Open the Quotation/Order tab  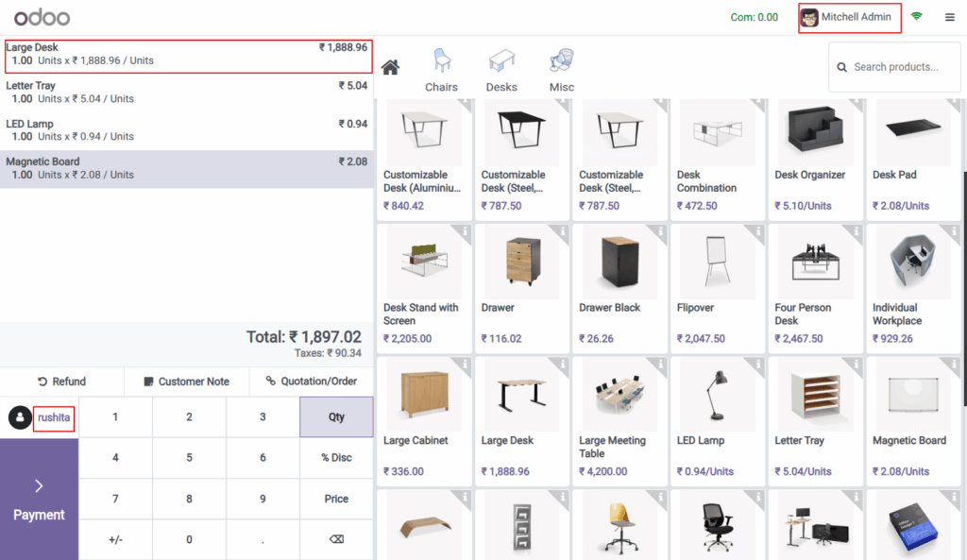pyautogui.click(x=312, y=382)
